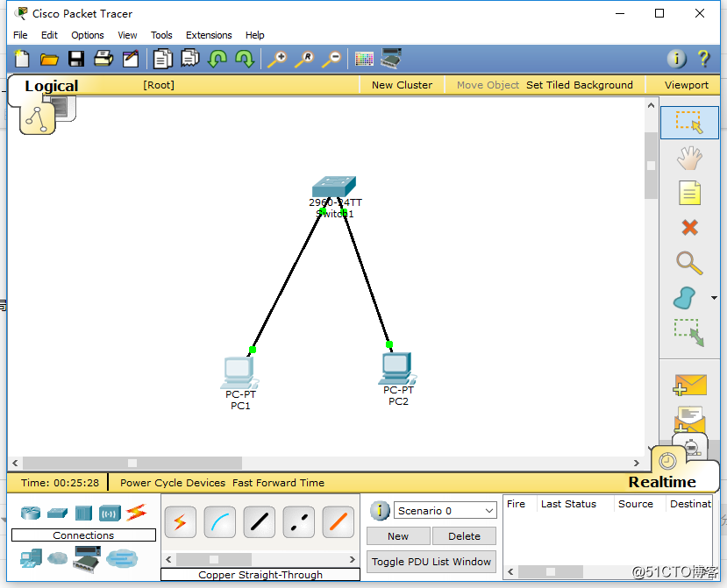The image size is (727, 588).
Task: Click Set Tiled Background
Action: click(579, 85)
